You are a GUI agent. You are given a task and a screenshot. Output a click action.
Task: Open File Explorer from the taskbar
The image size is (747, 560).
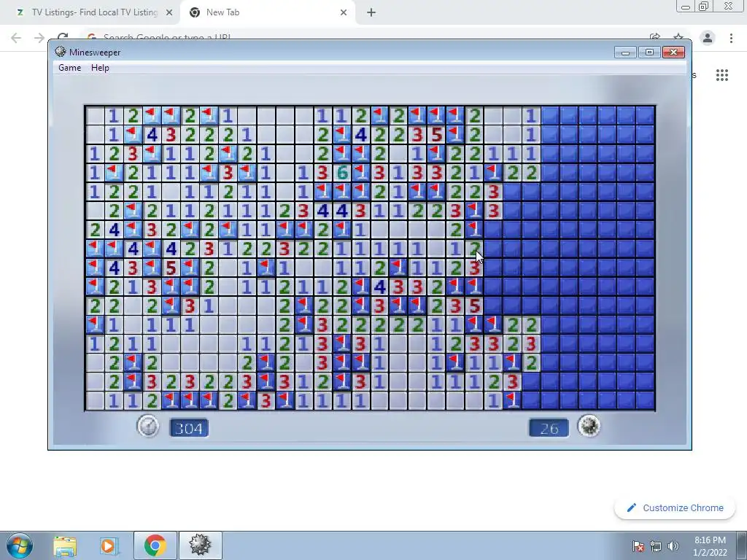[x=65, y=545]
